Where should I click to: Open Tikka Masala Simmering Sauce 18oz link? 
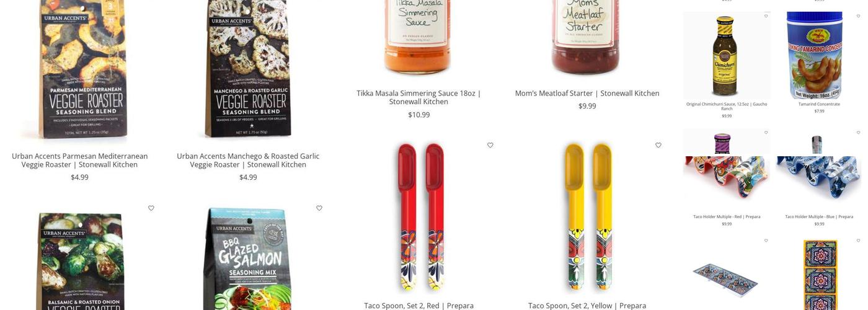coord(418,97)
